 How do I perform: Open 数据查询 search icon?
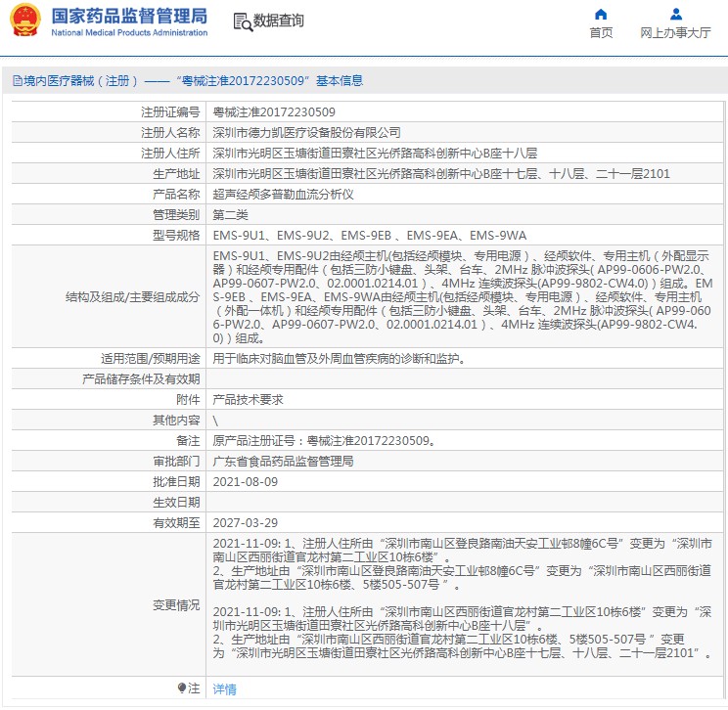click(x=243, y=22)
